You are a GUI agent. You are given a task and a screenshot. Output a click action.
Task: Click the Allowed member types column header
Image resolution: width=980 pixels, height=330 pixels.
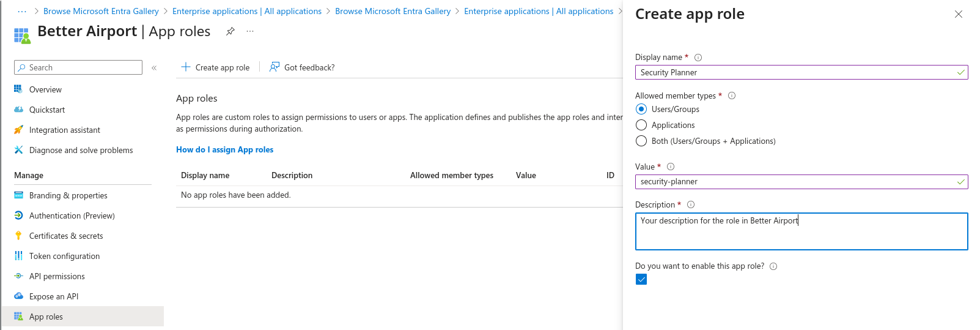(452, 175)
